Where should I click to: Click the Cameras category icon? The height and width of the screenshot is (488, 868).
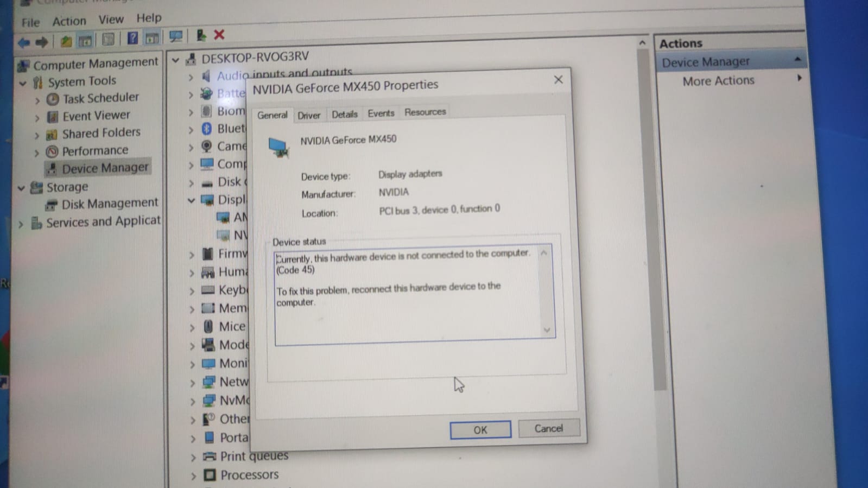(207, 147)
